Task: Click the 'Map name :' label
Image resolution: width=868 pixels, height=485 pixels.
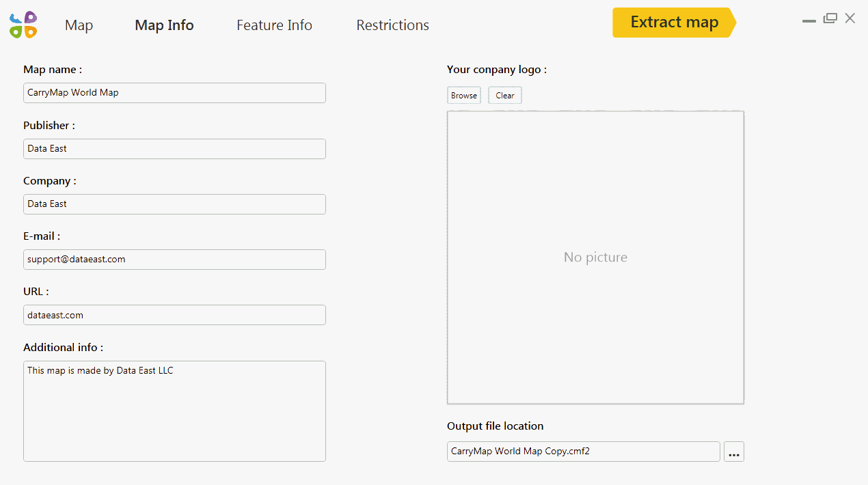Action: (53, 70)
